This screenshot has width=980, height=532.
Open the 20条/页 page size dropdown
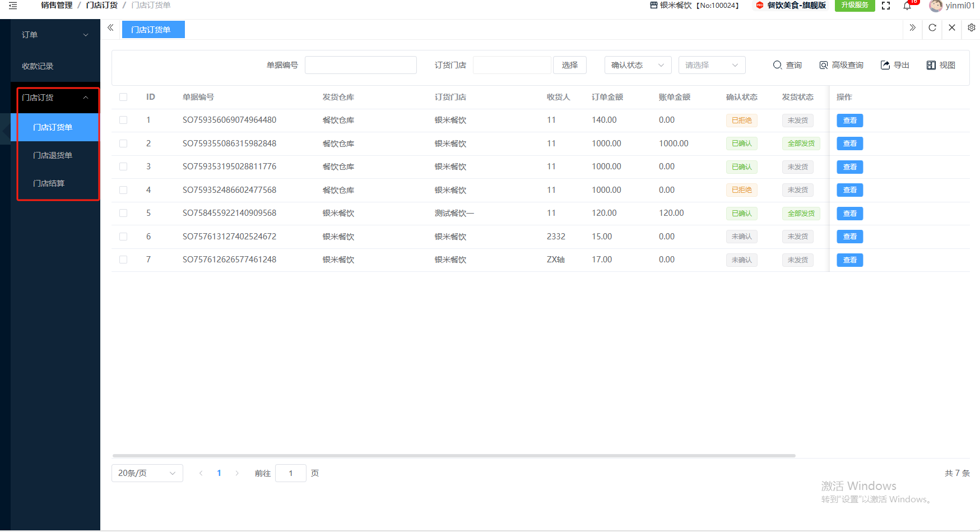coord(147,473)
